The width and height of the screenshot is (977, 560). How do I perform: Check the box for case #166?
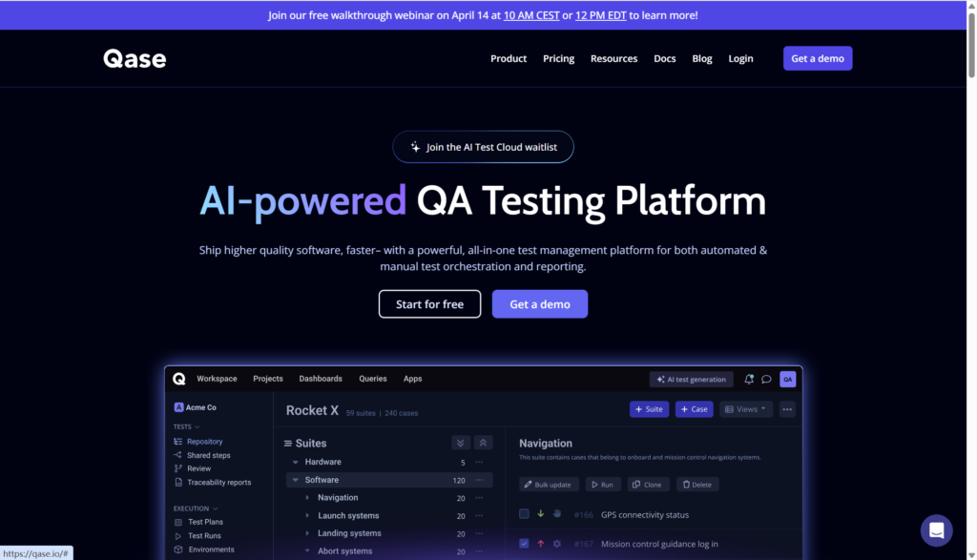524,514
